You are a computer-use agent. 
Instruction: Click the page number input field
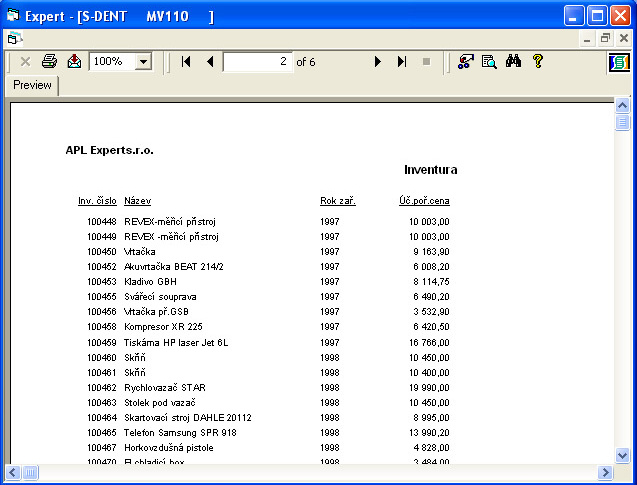click(256, 62)
